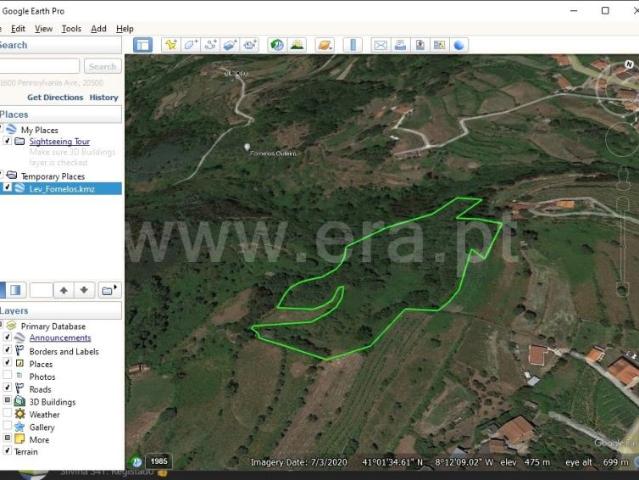Toggle the 3D Buildings checkbox
The image size is (639, 480).
pyautogui.click(x=7, y=400)
